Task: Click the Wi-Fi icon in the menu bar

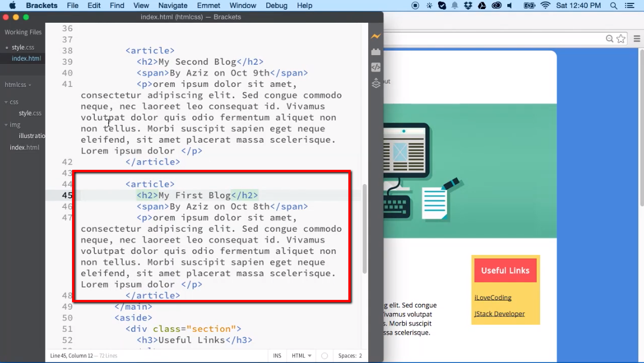Action: coord(544,6)
